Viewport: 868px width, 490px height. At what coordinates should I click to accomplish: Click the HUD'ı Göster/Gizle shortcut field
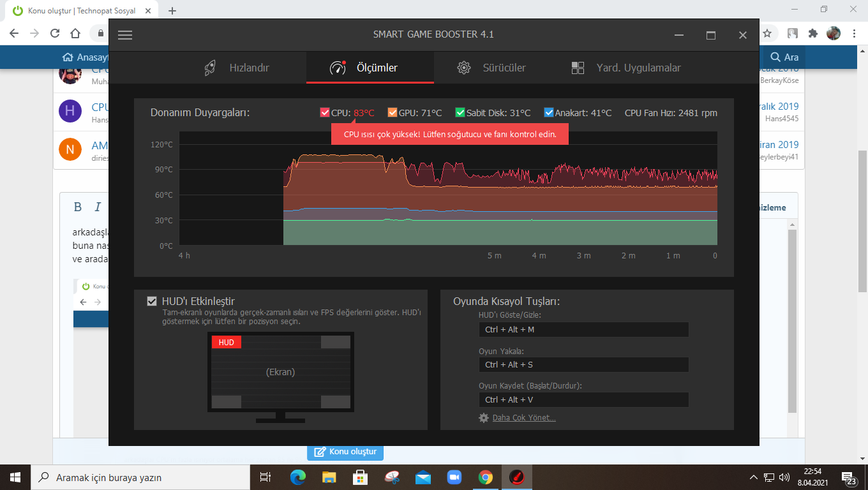pos(583,329)
